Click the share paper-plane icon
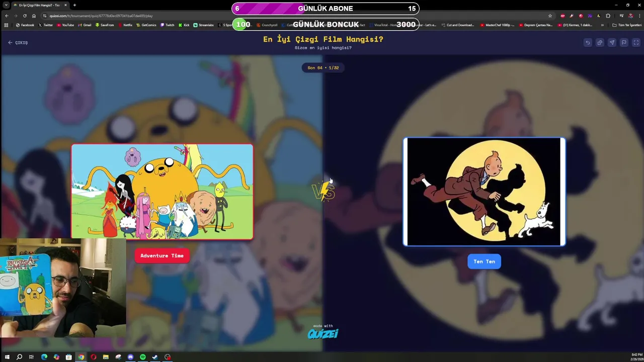 (x=612, y=43)
